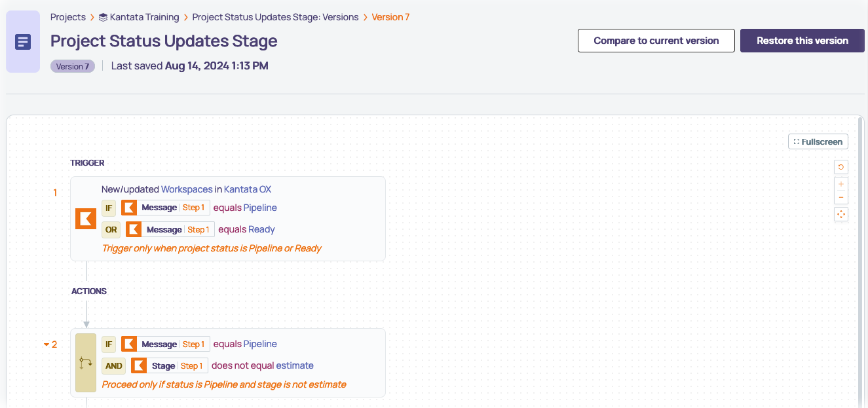Click Compare to current version button
Screen dimensions: 868x408
[x=656, y=41]
